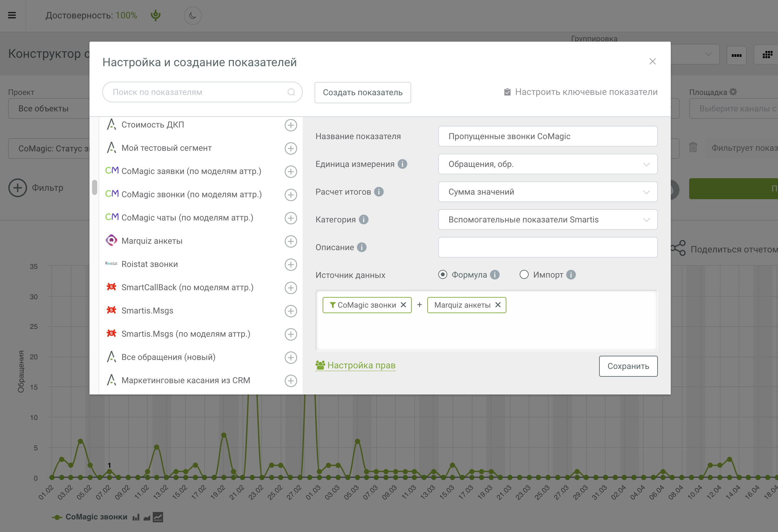Select Стоимость ДКП in the metrics list
The height and width of the screenshot is (532, 778).
coord(152,125)
